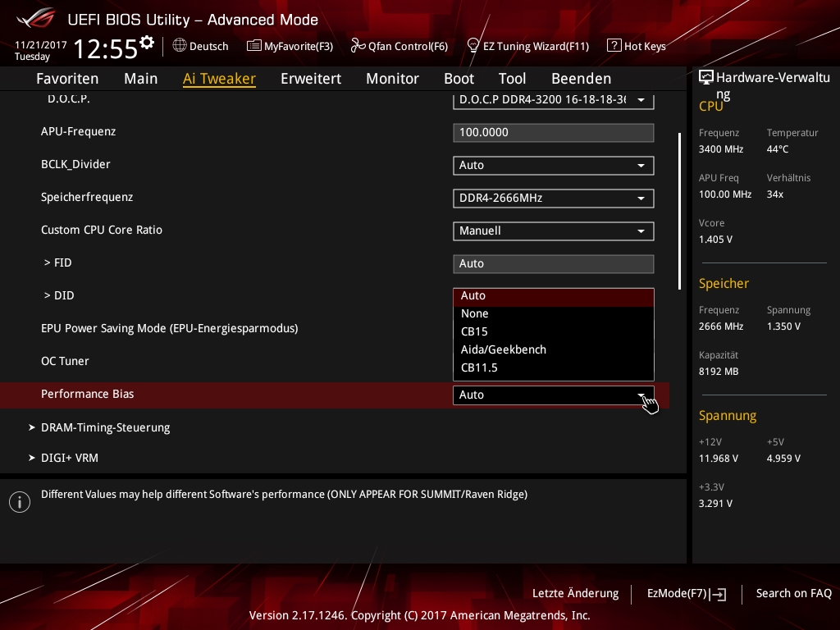Viewport: 840px width, 630px height.
Task: Click the Vcore 1.405 V reading
Action: click(715, 240)
